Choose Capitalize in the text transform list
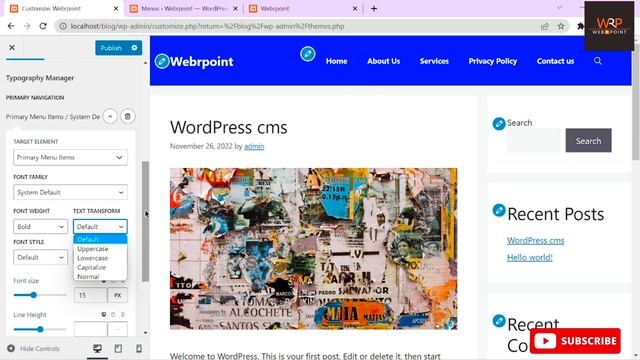Viewport: 640px width, 360px height. [x=100, y=267]
